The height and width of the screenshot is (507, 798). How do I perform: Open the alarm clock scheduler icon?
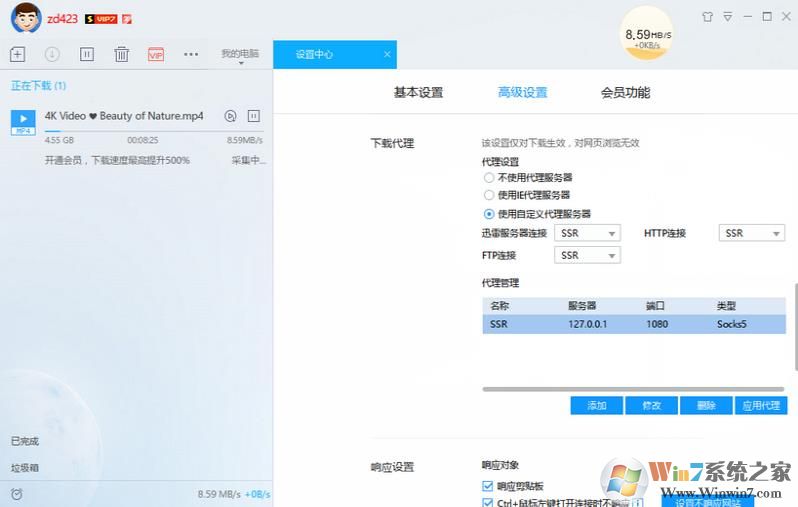[x=17, y=494]
